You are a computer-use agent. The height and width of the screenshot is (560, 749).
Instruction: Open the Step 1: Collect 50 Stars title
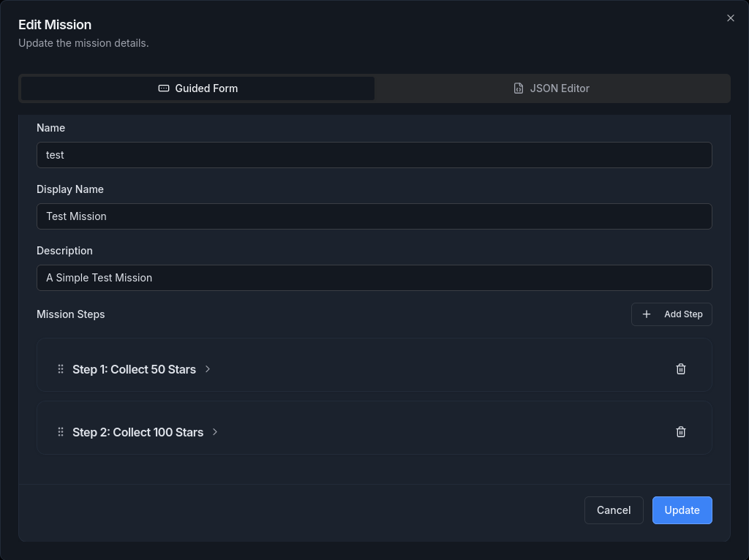click(x=134, y=369)
